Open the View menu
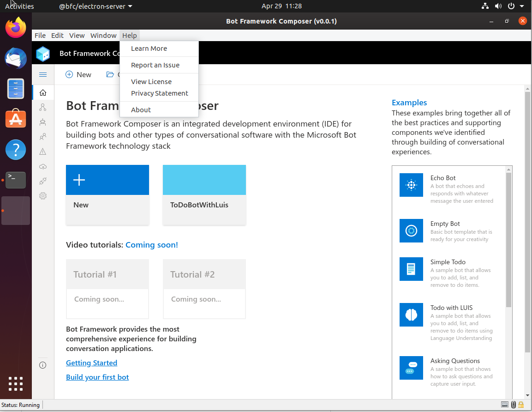This screenshot has height=412, width=532. click(77, 35)
